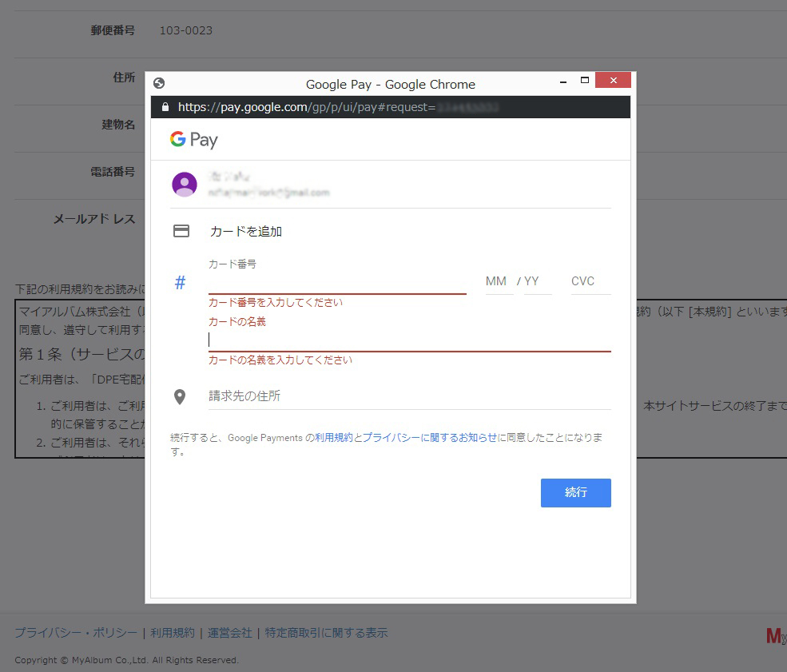The width and height of the screenshot is (787, 672).
Task: Click the globe favicon in the title bar
Action: (158, 82)
